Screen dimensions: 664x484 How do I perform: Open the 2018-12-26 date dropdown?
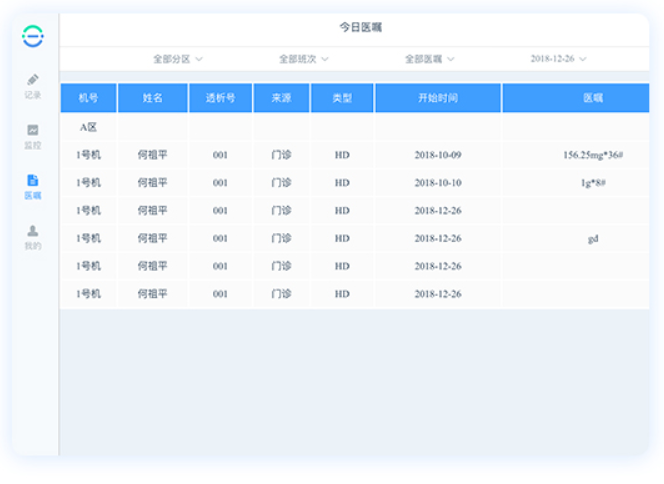pos(559,59)
